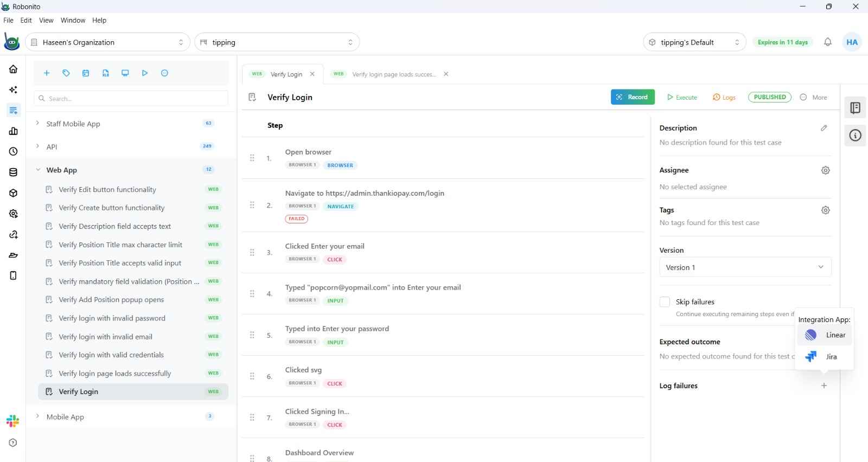Open tipping's Default environment dropdown
868x462 pixels.
(x=694, y=42)
